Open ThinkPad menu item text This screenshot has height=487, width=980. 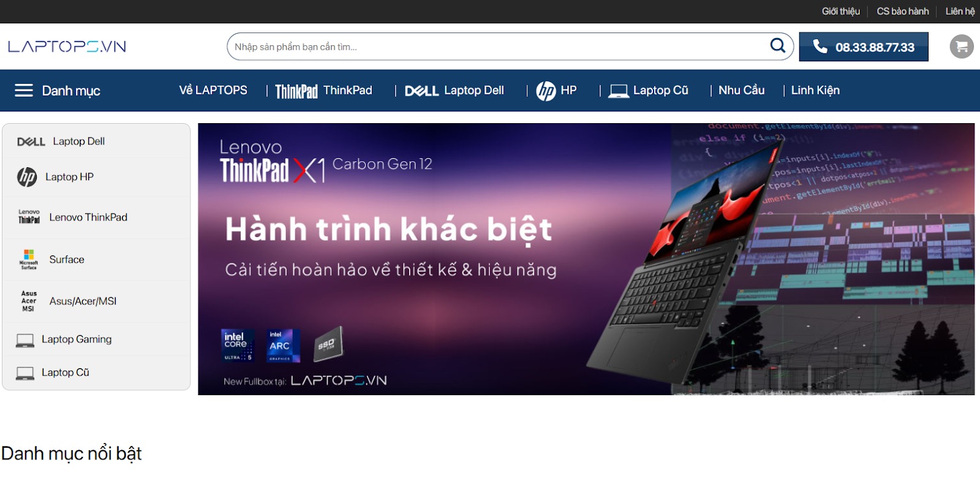coord(347,90)
